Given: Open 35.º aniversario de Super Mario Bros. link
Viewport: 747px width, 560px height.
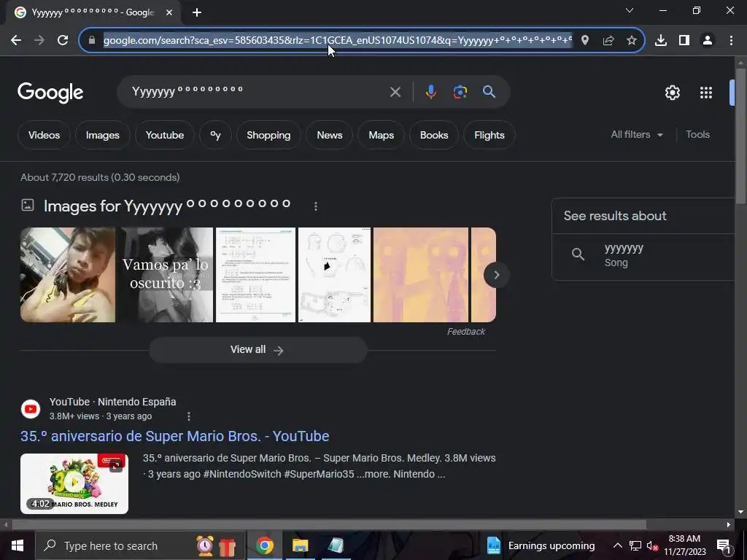Looking at the screenshot, I should pyautogui.click(x=175, y=436).
